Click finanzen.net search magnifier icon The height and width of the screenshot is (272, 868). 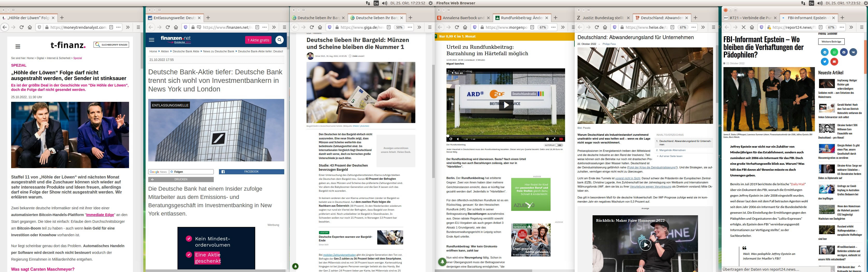pyautogui.click(x=279, y=40)
